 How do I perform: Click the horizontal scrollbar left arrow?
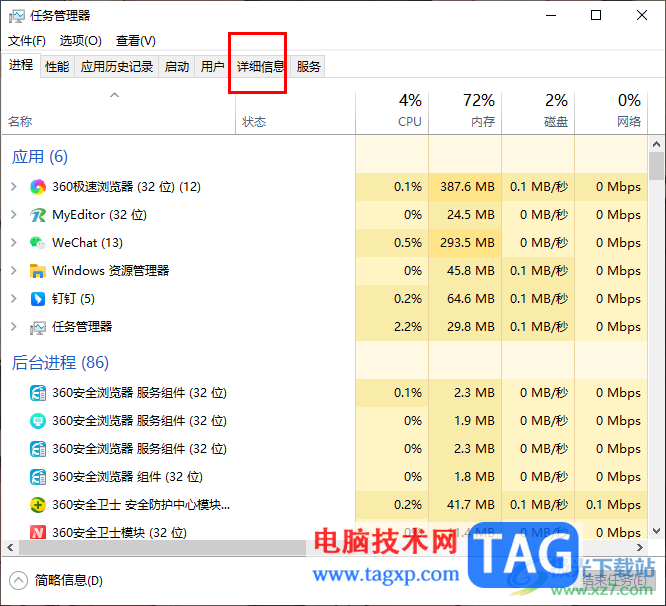click(10, 547)
